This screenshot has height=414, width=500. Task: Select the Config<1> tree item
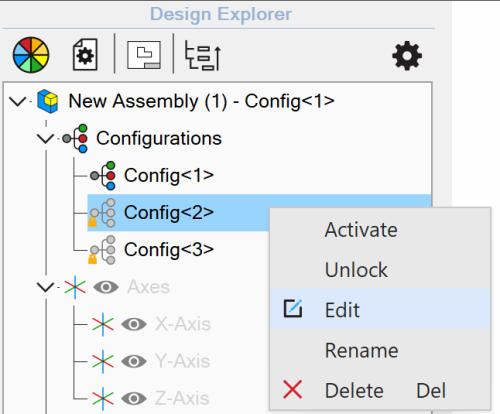(x=169, y=175)
